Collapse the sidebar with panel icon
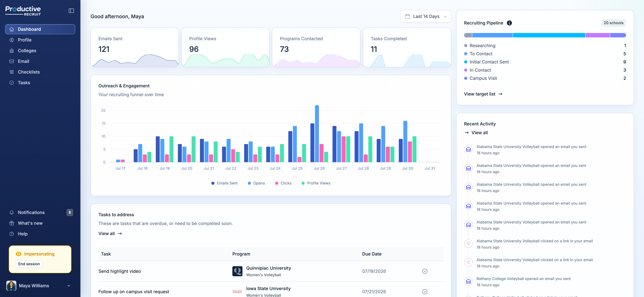 71,11
